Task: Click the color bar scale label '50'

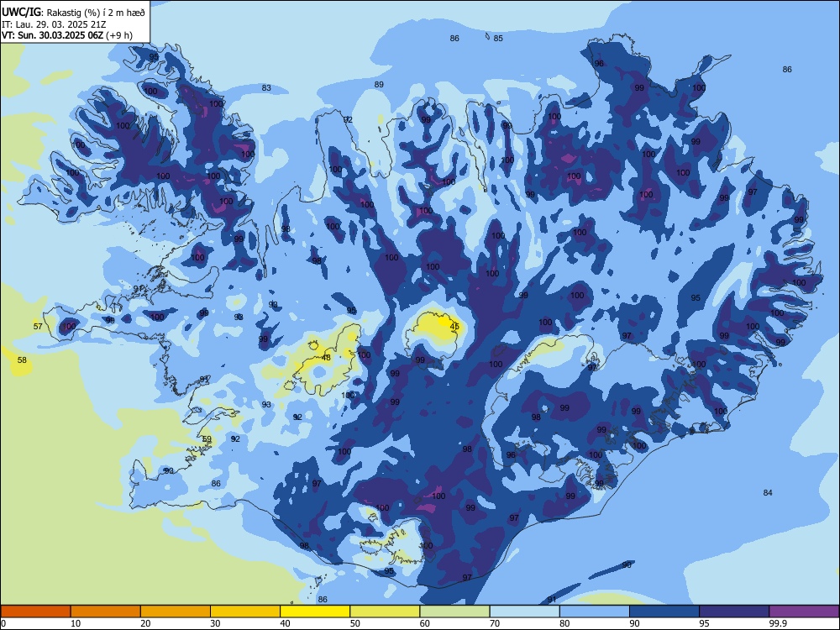Action: pos(355,623)
